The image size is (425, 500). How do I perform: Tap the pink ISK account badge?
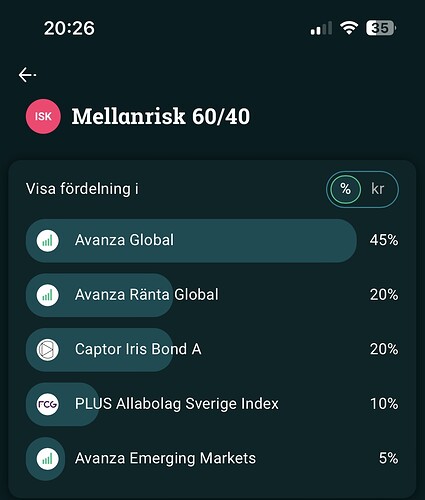click(43, 116)
